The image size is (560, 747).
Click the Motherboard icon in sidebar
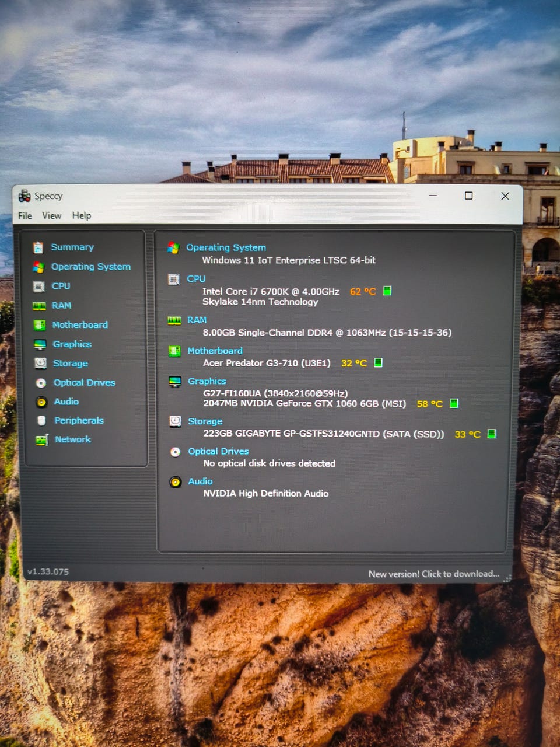(x=40, y=325)
